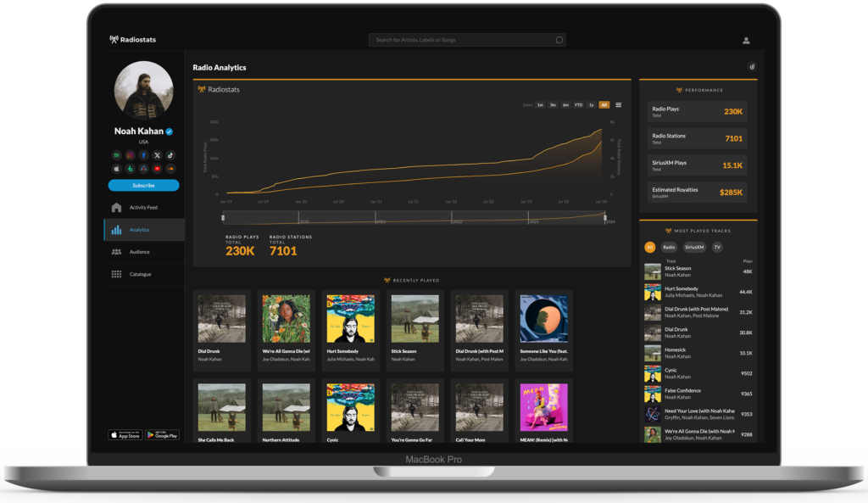Open the Spotify profile icon
Screen dimensions: 868x503
click(116, 155)
